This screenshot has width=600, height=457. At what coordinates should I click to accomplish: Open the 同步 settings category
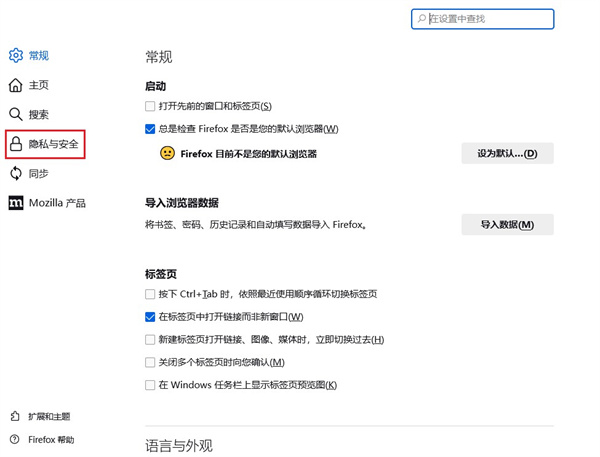pos(29,173)
